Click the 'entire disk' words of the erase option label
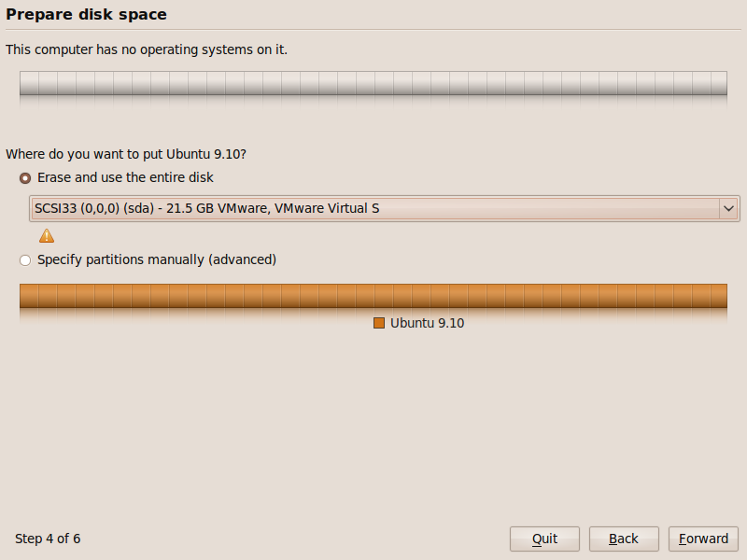The image size is (747, 560). [x=183, y=177]
